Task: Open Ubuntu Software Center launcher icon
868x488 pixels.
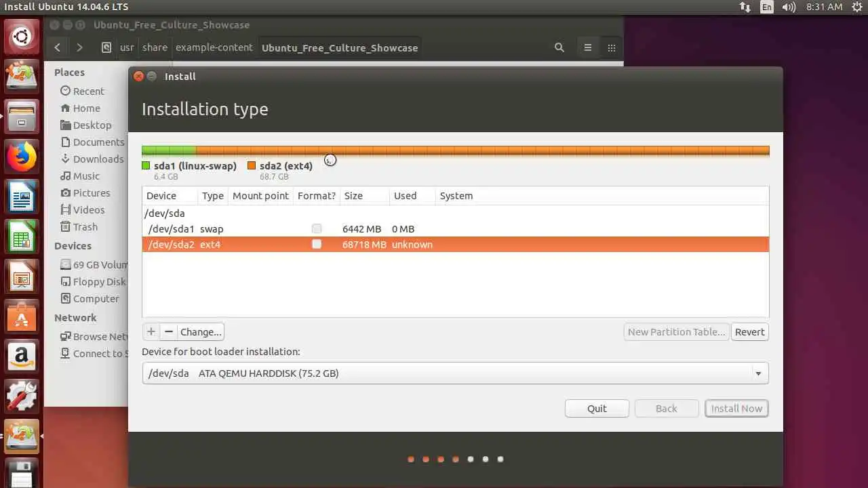Action: [x=22, y=318]
